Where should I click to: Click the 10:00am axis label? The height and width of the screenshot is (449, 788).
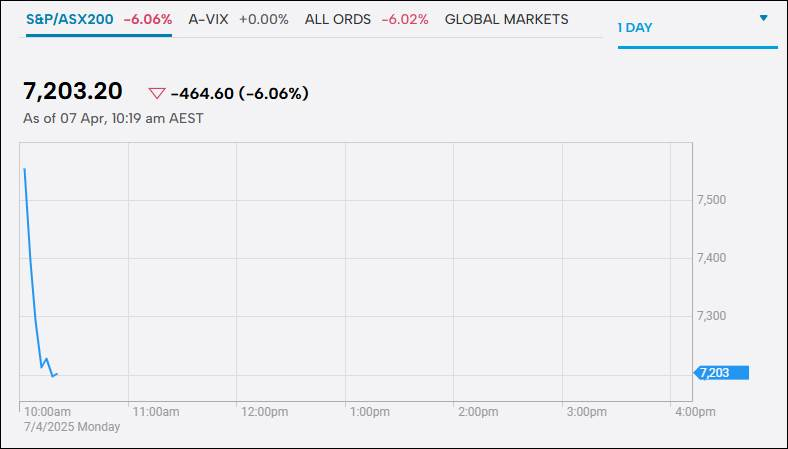47,412
